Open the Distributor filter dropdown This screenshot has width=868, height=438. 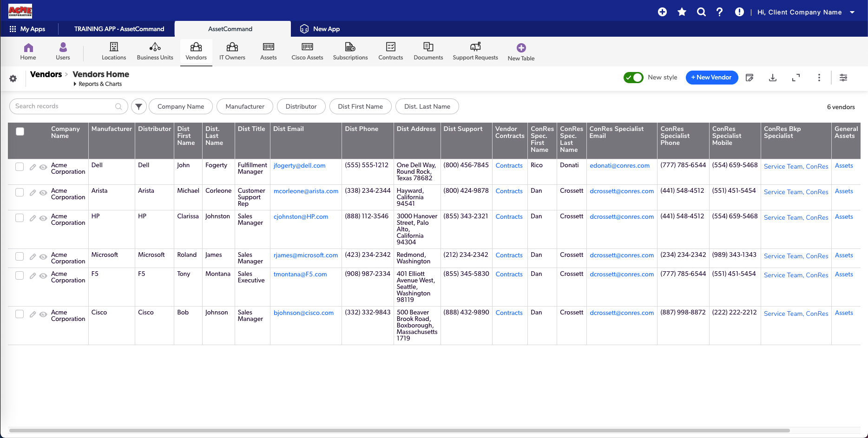point(301,106)
